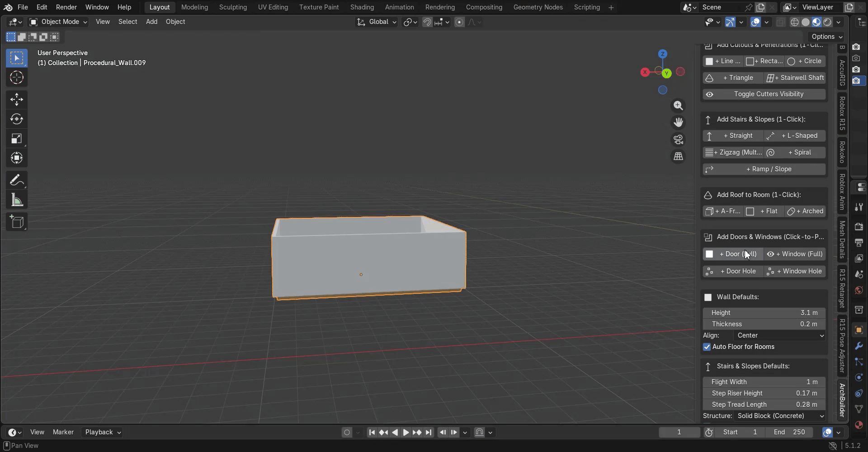This screenshot has width=868, height=452.
Task: Toggle camera view icon in viewport
Action: click(678, 140)
